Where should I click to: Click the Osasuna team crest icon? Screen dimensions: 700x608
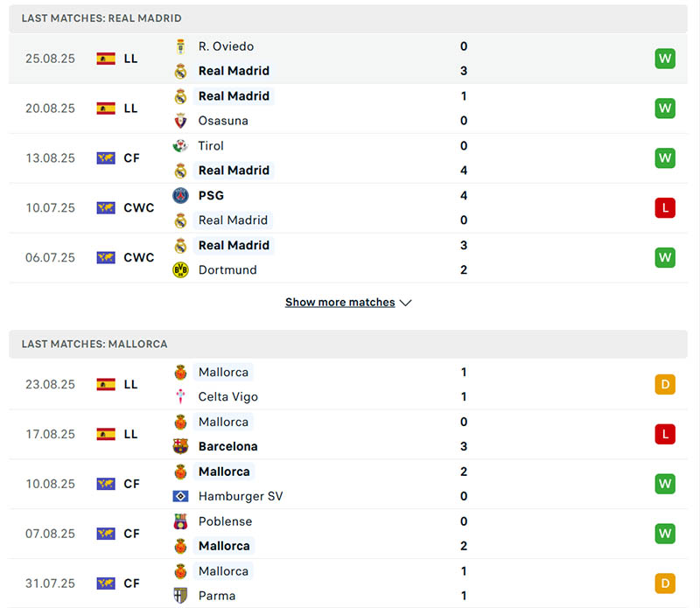(181, 121)
